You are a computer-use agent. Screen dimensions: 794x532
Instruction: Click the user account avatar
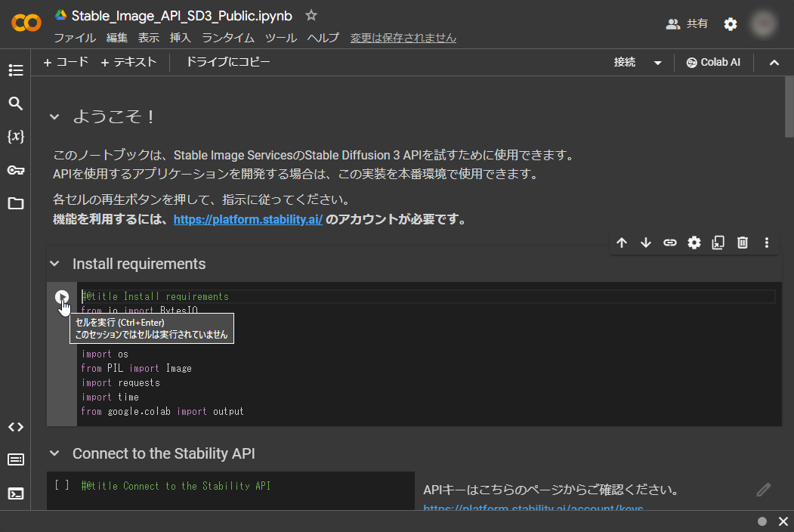[x=764, y=23]
